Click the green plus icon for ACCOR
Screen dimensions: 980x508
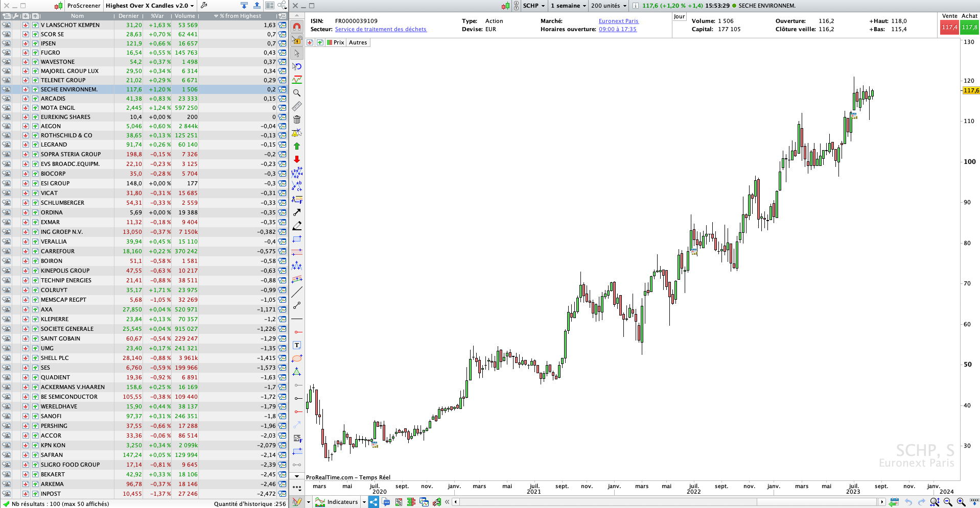pyautogui.click(x=35, y=436)
